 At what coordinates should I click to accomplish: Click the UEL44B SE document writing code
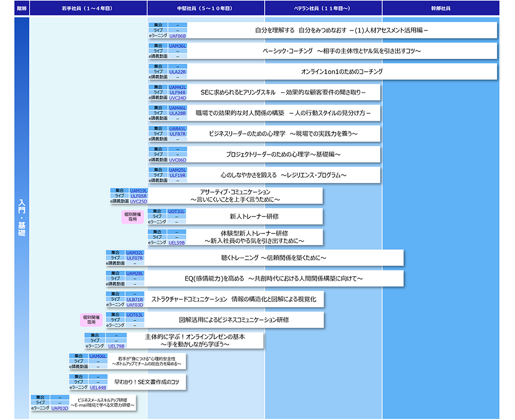[98, 387]
